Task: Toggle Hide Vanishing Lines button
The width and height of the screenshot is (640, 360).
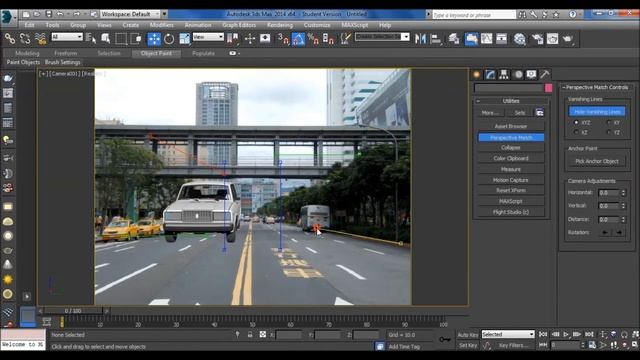Action: [597, 111]
